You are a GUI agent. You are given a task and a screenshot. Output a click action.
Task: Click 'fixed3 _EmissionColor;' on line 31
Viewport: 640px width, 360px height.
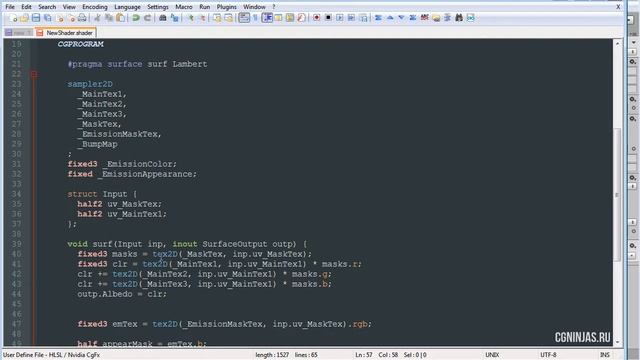122,164
